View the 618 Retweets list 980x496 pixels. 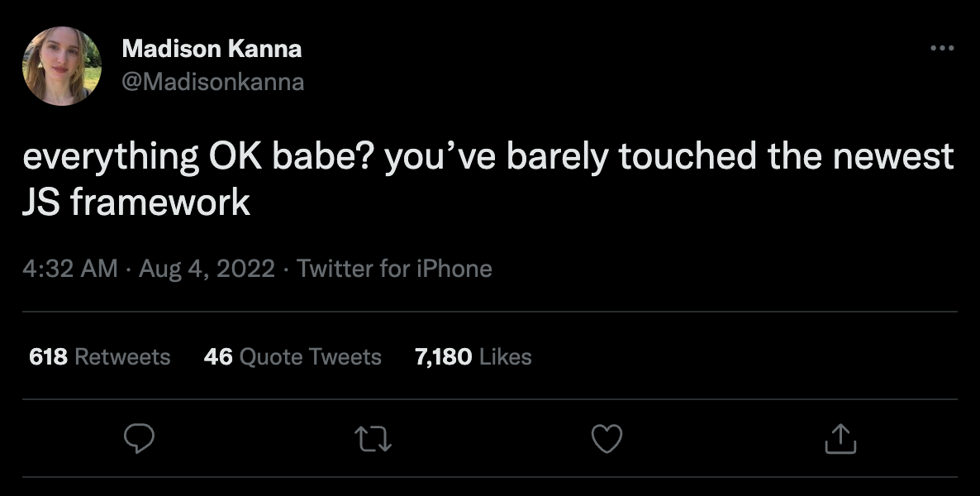[99, 357]
